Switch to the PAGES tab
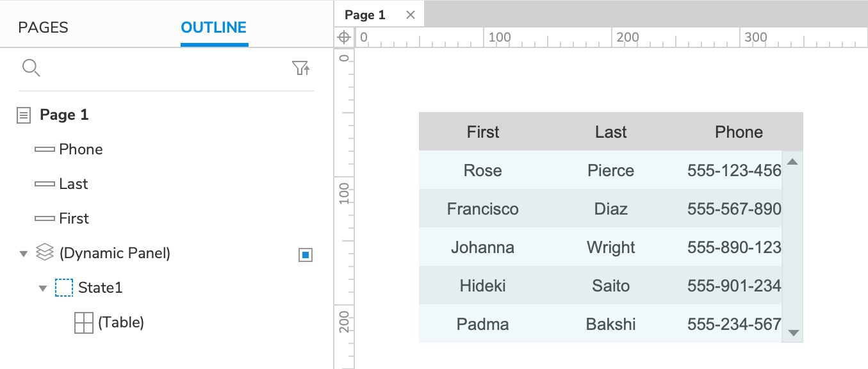 point(43,27)
